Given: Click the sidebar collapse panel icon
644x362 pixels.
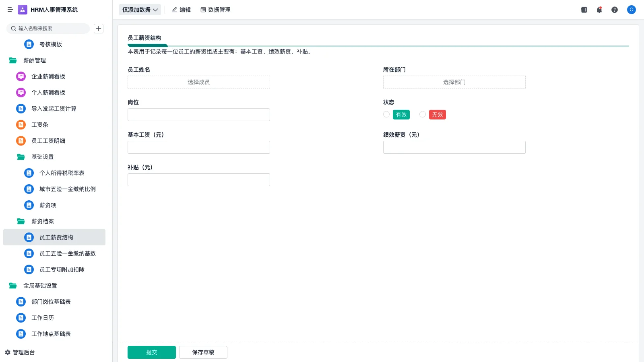Looking at the screenshot, I should [583, 10].
